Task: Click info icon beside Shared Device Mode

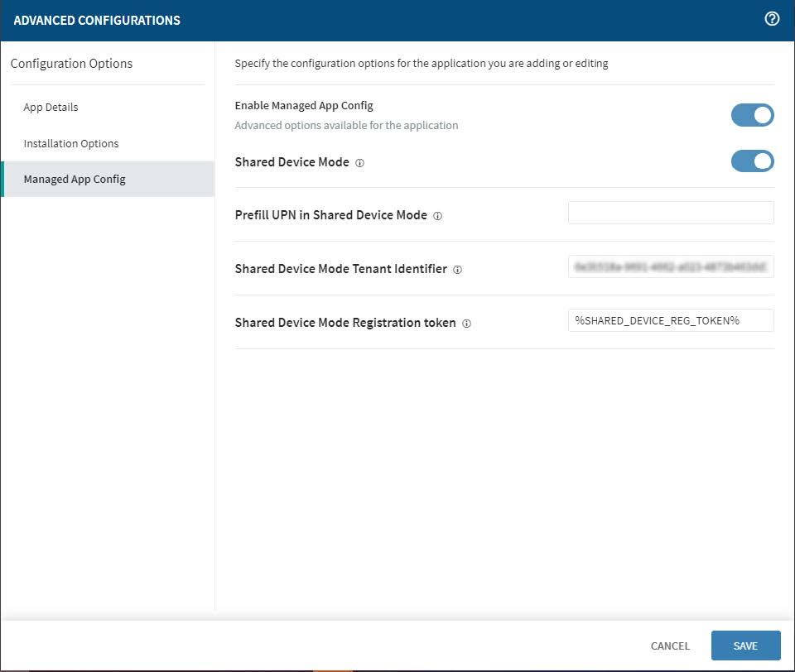Action: [x=359, y=163]
